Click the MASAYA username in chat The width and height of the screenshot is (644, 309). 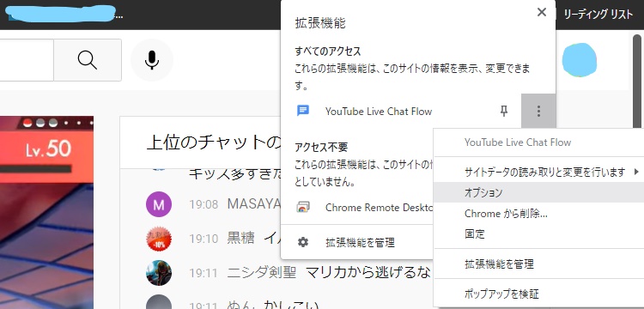[x=254, y=204]
